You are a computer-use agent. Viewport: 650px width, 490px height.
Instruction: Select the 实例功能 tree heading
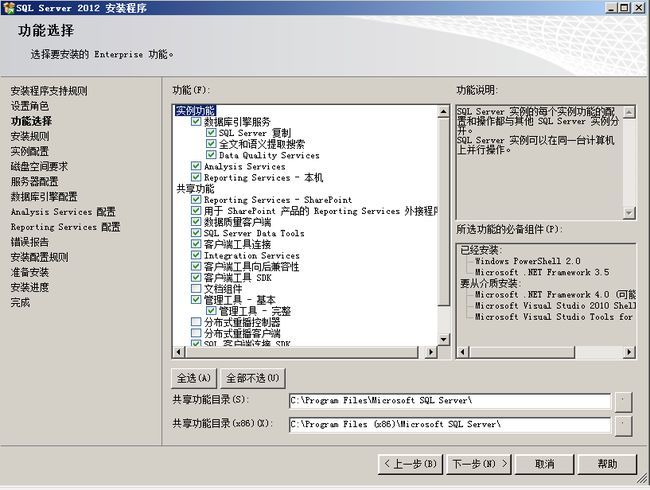[x=195, y=111]
